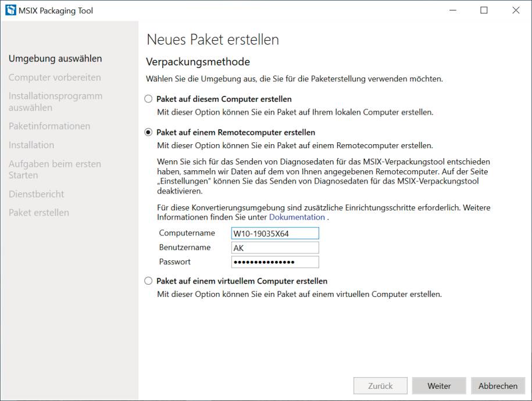Click the Weiter button
Viewport: 532px width, 401px height.
[439, 386]
